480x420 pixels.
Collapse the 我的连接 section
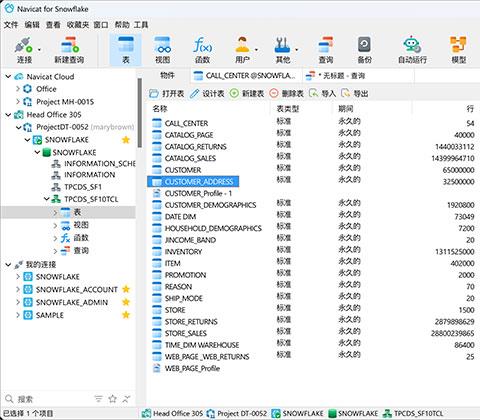pyautogui.click(x=8, y=265)
